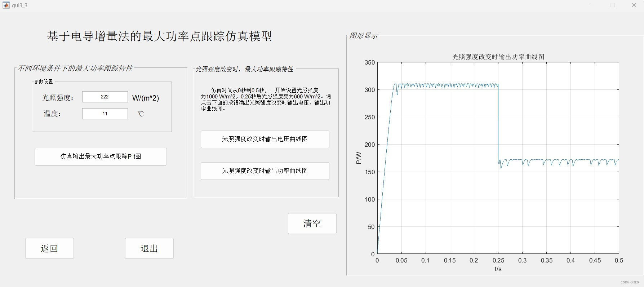Click the t/s x-axis label

coord(498,269)
